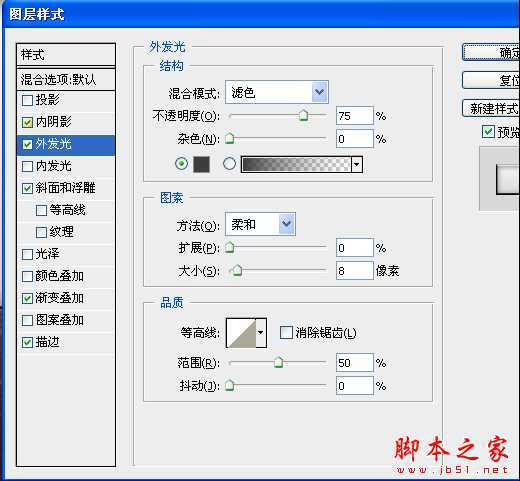
Task: Select the solid color radio button
Action: pos(181,164)
